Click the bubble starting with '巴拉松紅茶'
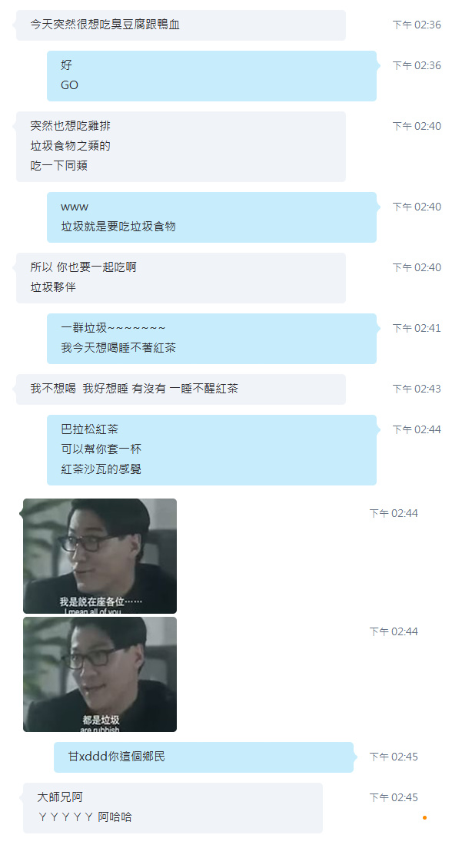The image size is (462, 868). [211, 450]
